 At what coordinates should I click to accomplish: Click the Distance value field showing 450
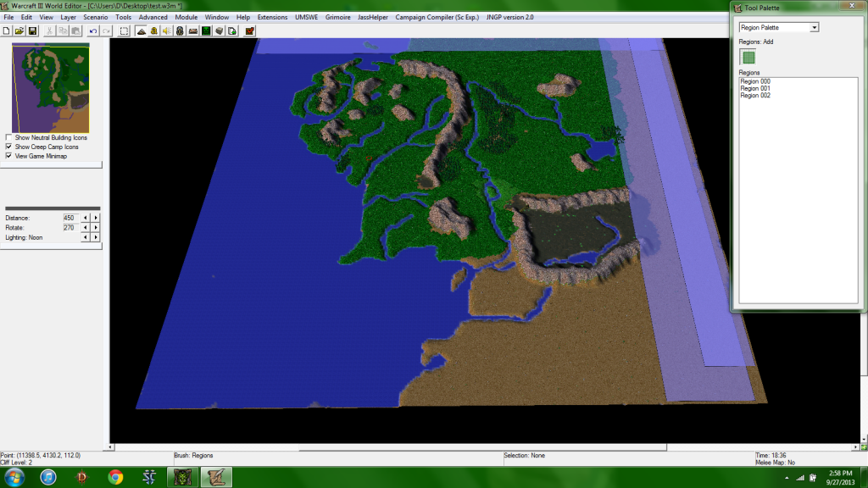(70, 218)
